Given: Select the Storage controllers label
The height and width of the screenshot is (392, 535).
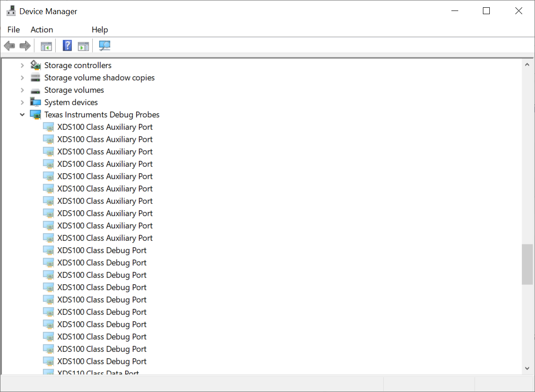Looking at the screenshot, I should 78,65.
